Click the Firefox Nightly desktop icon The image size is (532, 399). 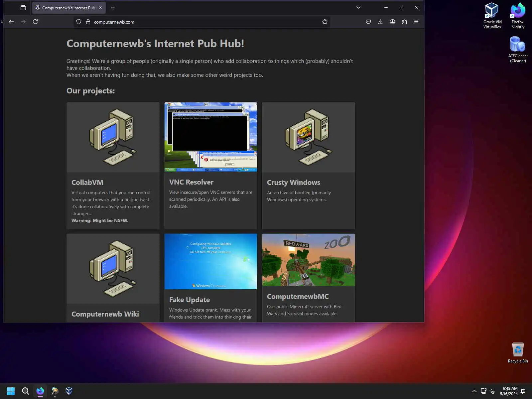tap(518, 16)
